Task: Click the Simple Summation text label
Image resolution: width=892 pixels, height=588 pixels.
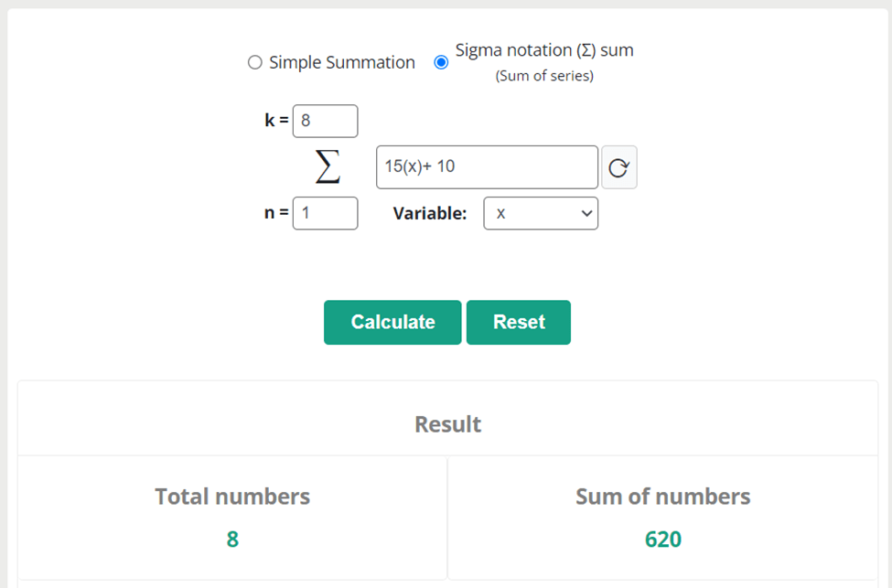Action: point(342,62)
